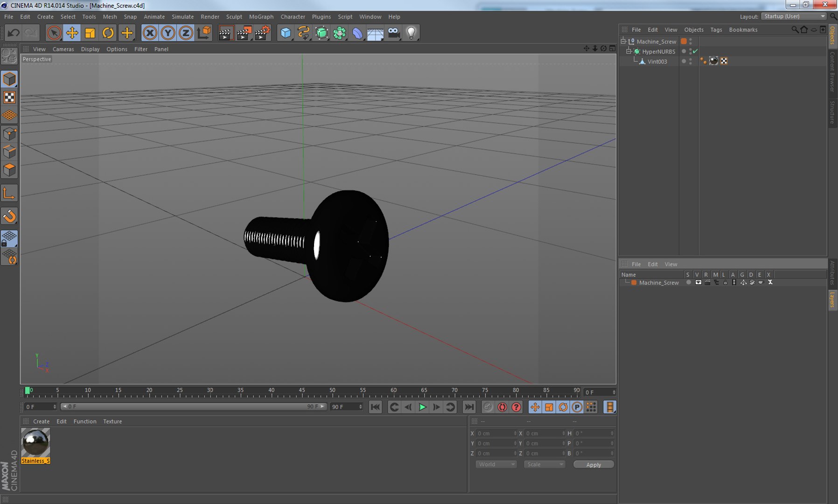Click the Undo arrow icon

13,33
